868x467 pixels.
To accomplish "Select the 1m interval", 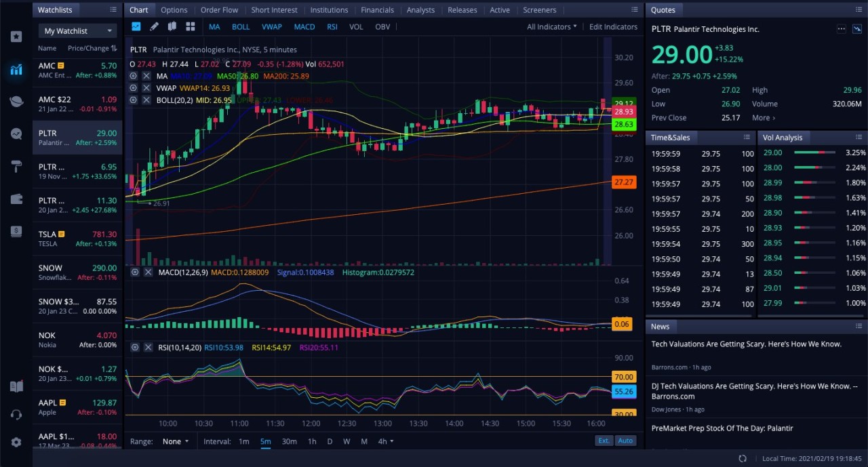I will pos(244,441).
